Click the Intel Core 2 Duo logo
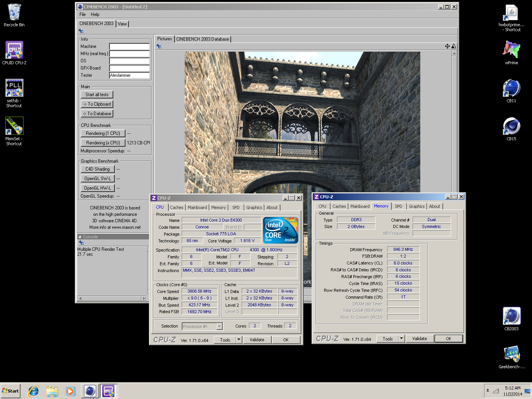This screenshot has width=532, height=399. (x=280, y=230)
